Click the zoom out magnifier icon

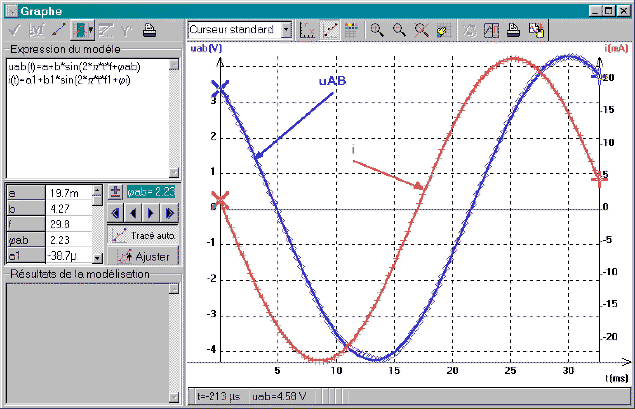[399, 30]
